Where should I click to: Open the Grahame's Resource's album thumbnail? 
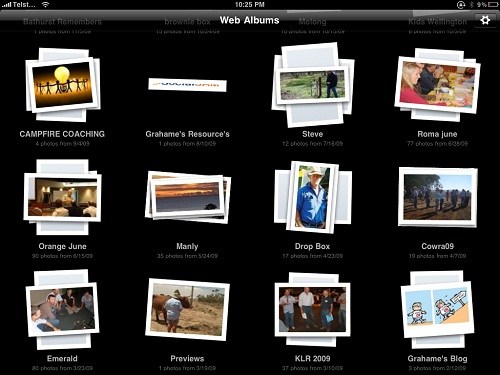[x=187, y=85]
